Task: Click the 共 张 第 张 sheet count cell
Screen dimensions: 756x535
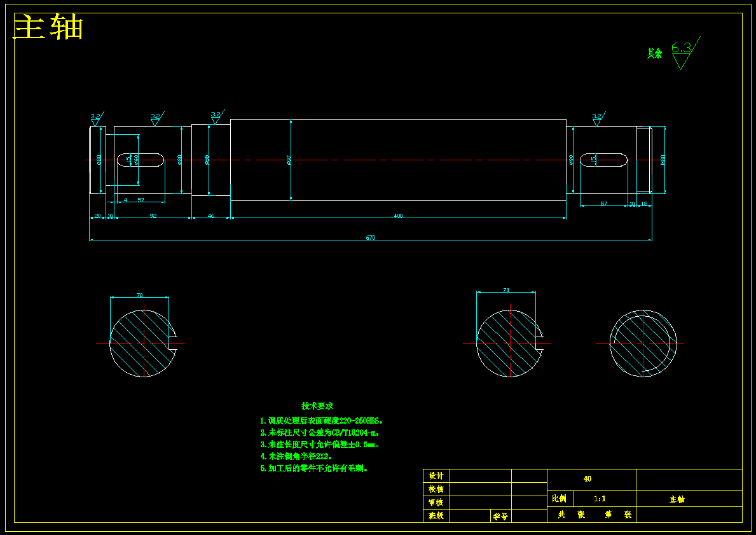Action: click(592, 514)
